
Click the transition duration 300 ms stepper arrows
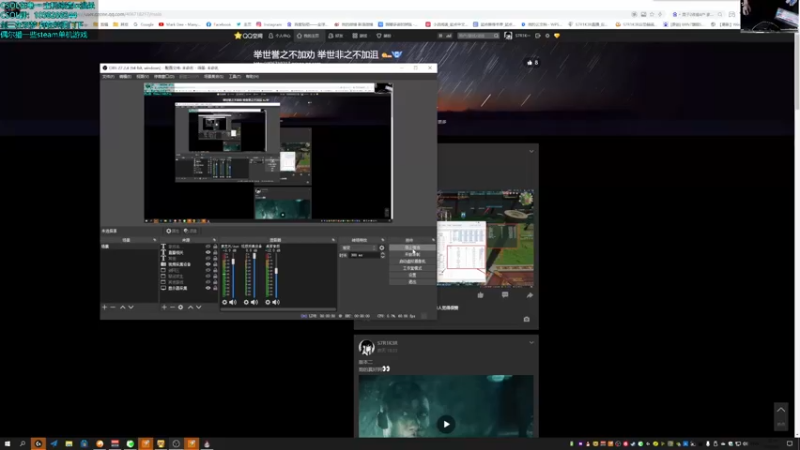tap(383, 255)
